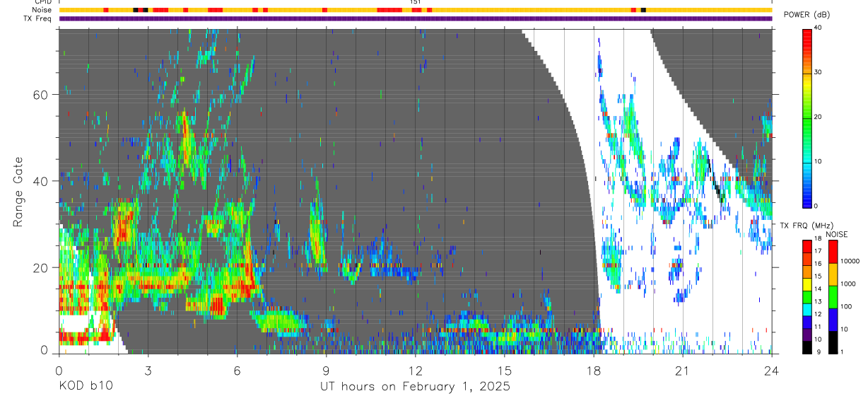The width and height of the screenshot is (868, 401).
Task: Click the 1 label on NOISE scale
Action: (842, 353)
